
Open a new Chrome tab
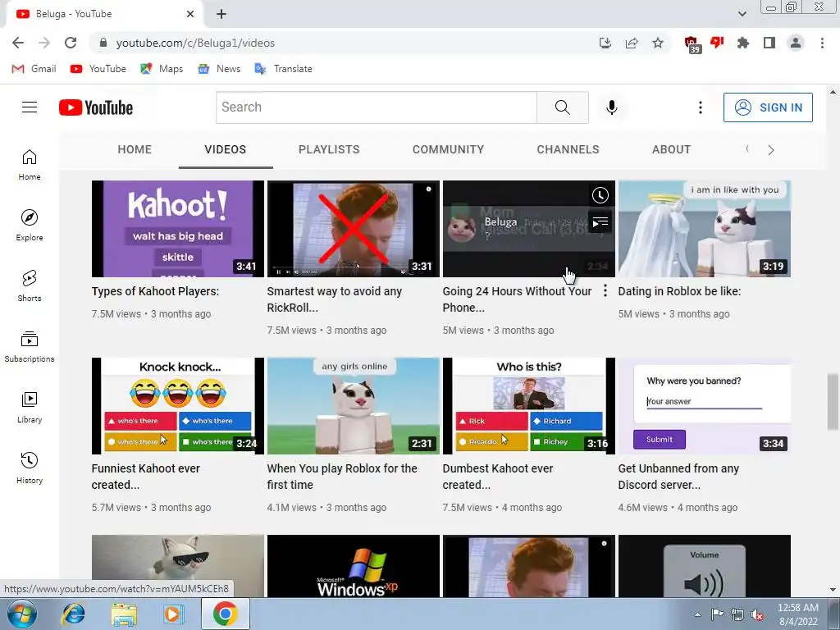(x=221, y=14)
